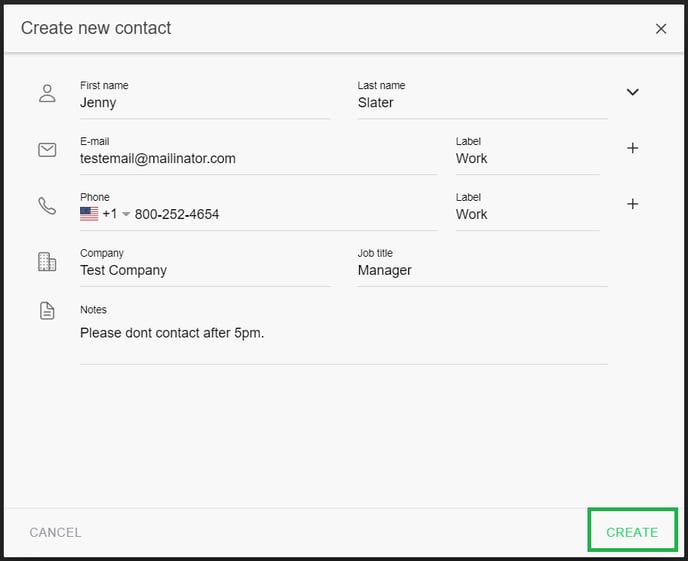Open the phone country code dropdown arrow
Screen dimensions: 688x561
[126, 215]
